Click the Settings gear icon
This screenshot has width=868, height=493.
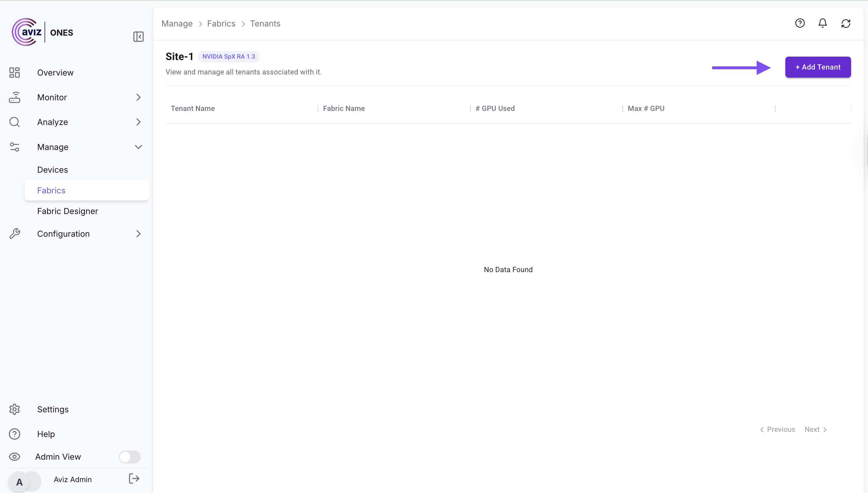(x=15, y=409)
